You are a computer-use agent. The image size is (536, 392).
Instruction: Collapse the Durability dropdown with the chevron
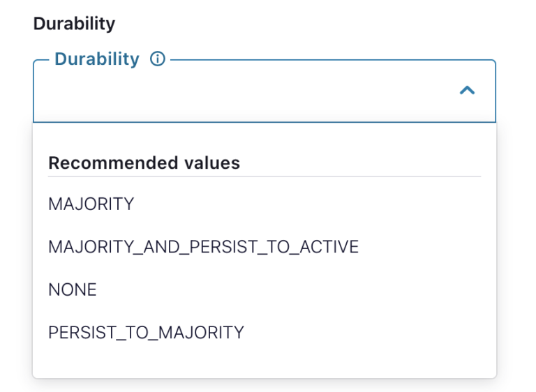click(467, 90)
